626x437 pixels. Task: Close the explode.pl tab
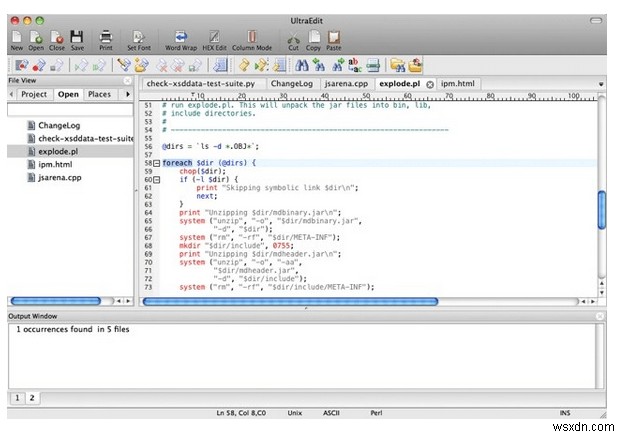(x=430, y=85)
